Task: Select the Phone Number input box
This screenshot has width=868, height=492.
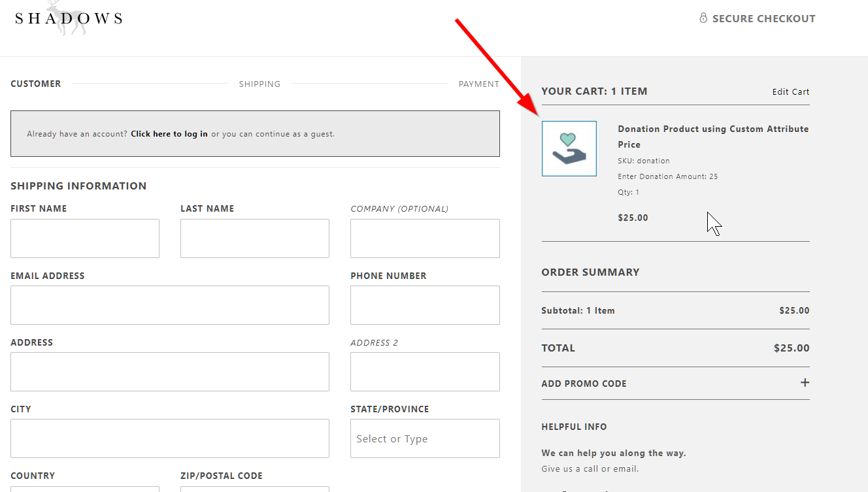Action: (425, 305)
